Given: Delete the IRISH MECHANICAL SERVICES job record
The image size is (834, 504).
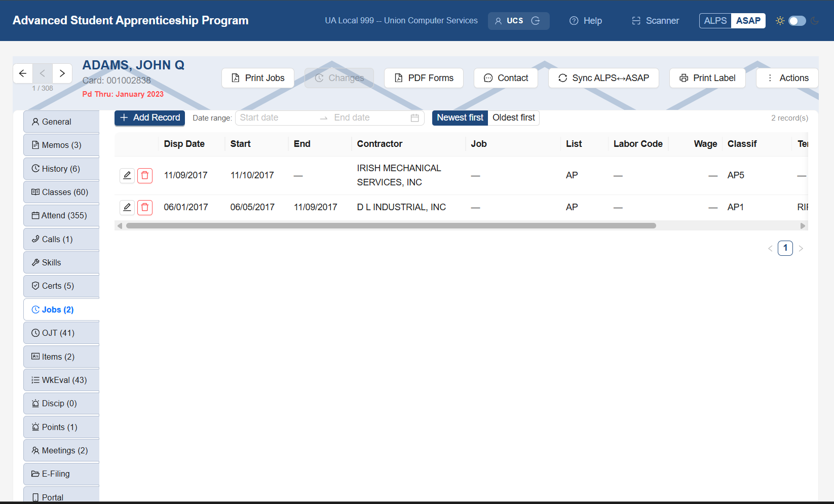Looking at the screenshot, I should pyautogui.click(x=145, y=175).
